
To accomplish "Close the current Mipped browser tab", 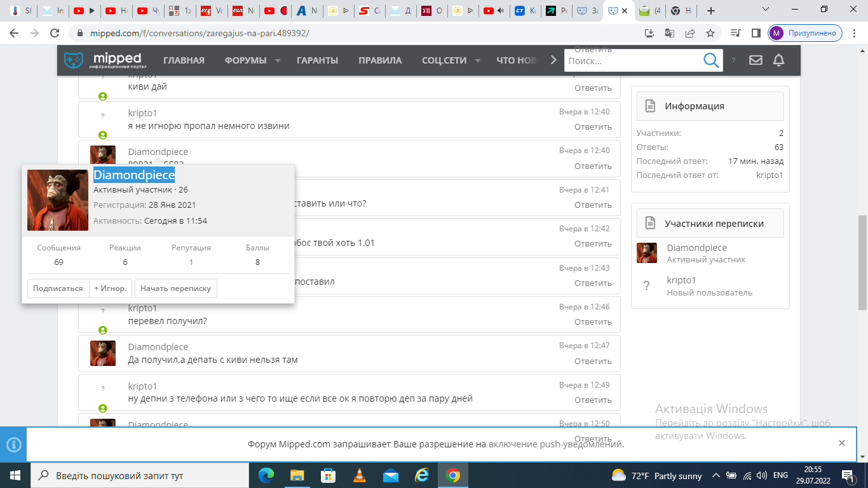I will click(625, 11).
